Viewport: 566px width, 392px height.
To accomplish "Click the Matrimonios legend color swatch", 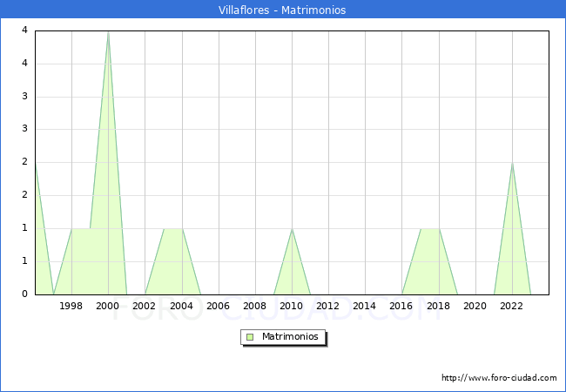I will pos(250,337).
